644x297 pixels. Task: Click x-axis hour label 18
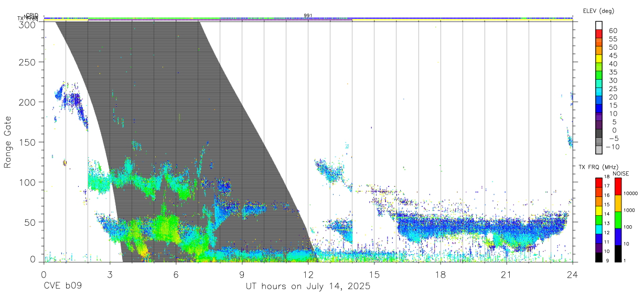click(441, 274)
